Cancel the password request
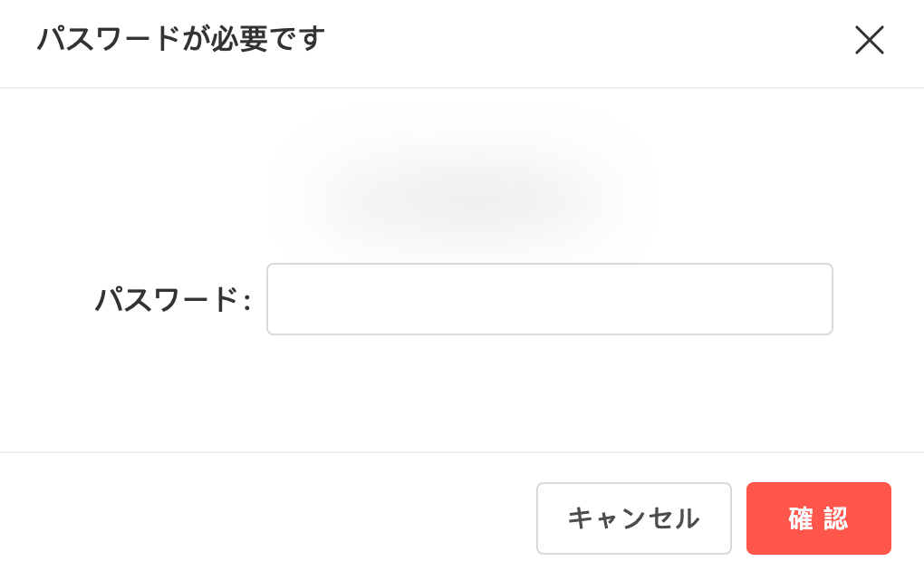924x571 pixels. 633,518
